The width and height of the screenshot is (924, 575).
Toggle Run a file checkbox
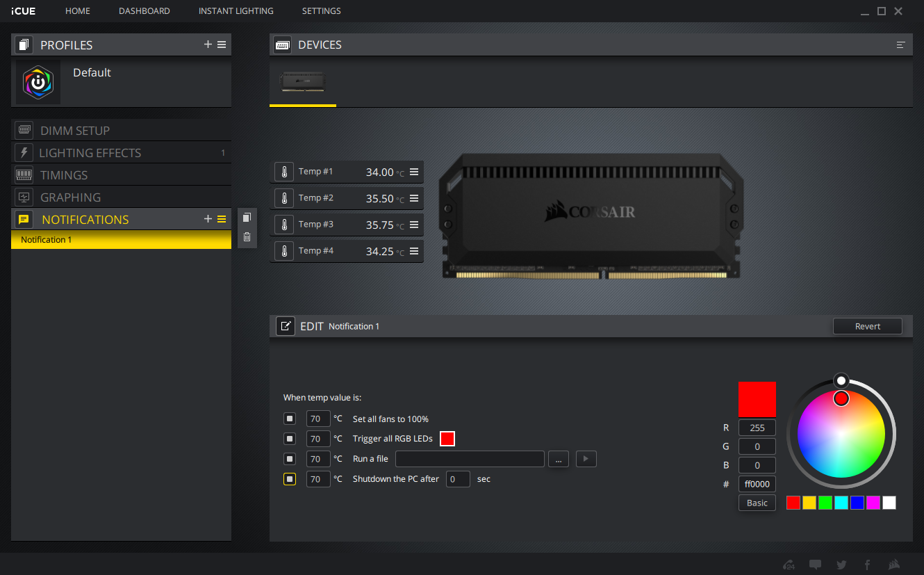(x=290, y=459)
